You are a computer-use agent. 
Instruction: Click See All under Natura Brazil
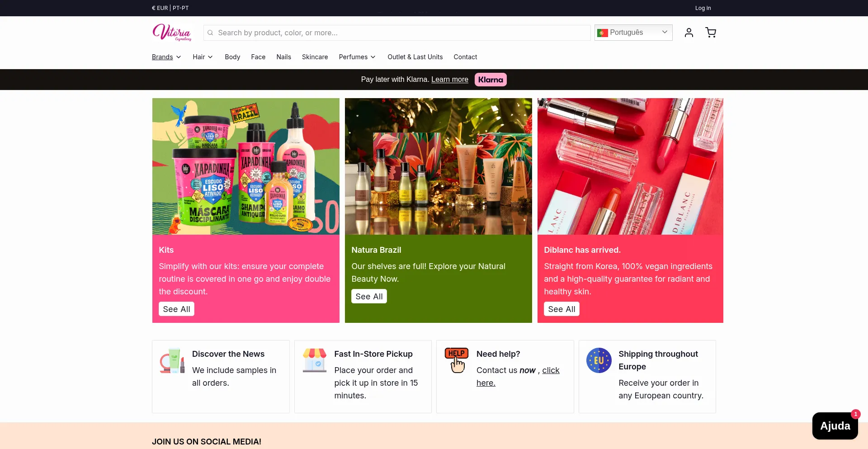pyautogui.click(x=369, y=297)
